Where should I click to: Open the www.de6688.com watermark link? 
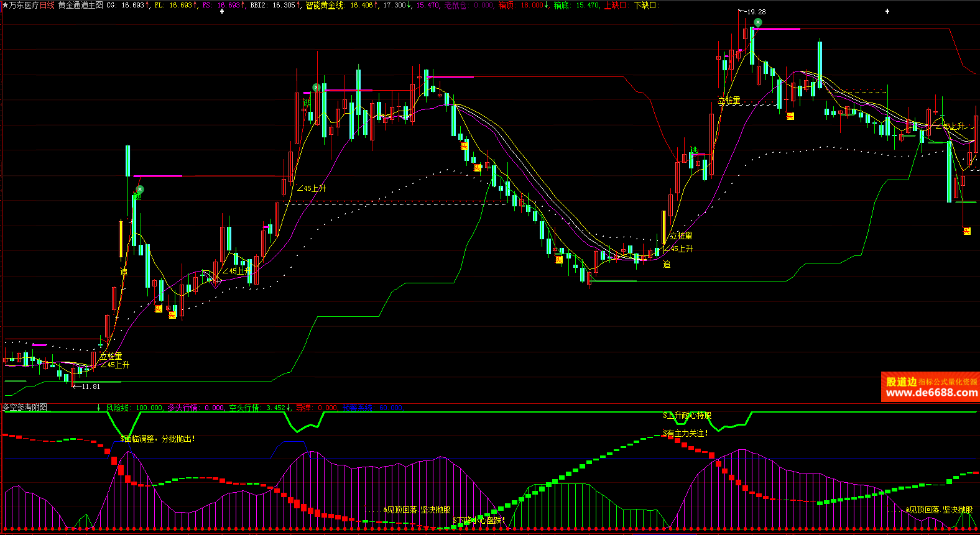pyautogui.click(x=931, y=393)
